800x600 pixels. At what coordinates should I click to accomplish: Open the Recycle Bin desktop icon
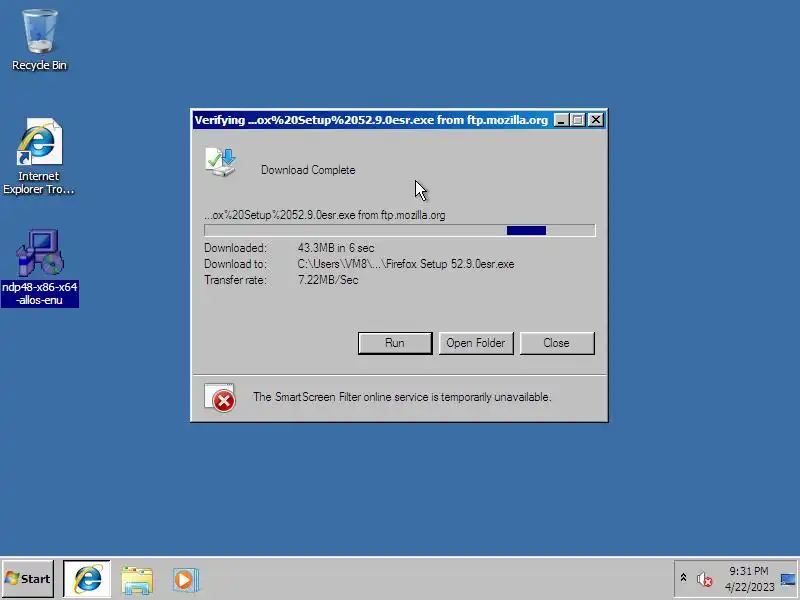click(x=39, y=39)
